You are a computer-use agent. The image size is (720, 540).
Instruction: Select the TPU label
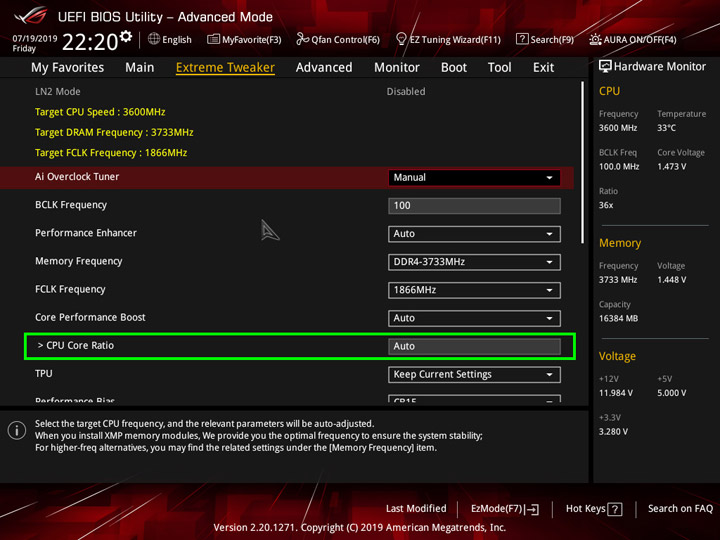(44, 373)
